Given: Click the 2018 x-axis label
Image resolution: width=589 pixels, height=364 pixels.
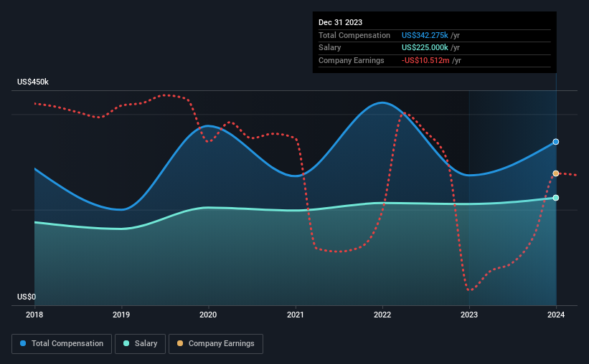Looking at the screenshot, I should (x=34, y=315).
